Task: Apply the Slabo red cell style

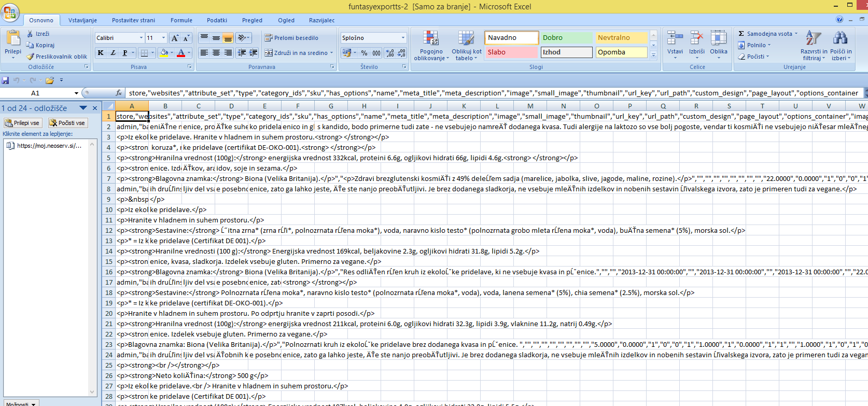Action: coord(511,52)
